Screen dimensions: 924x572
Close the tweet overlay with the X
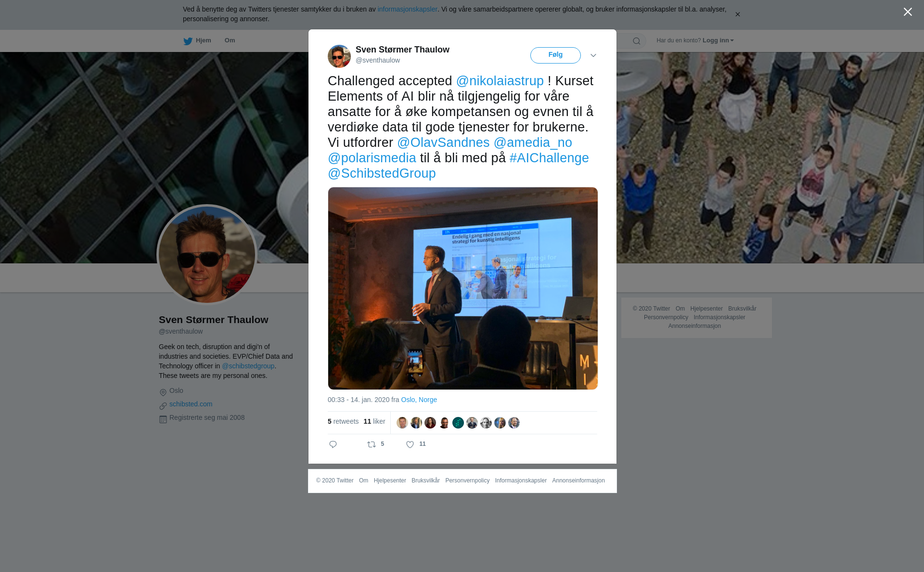pos(908,12)
